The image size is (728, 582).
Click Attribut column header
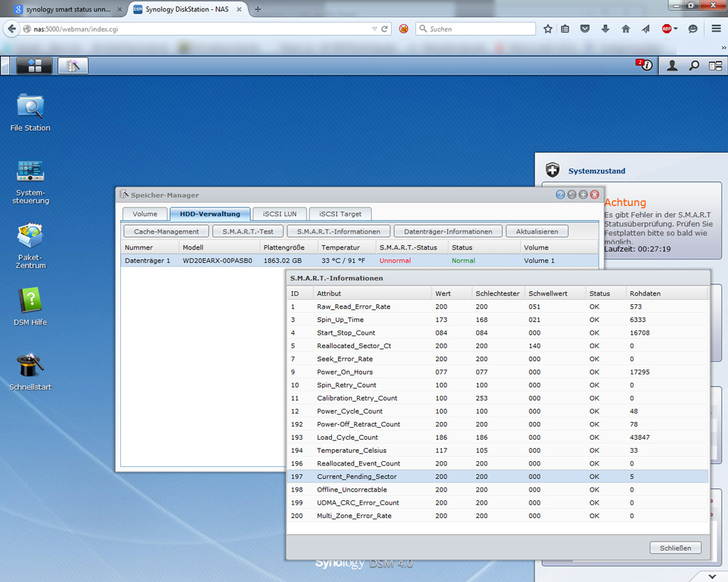[373, 293]
